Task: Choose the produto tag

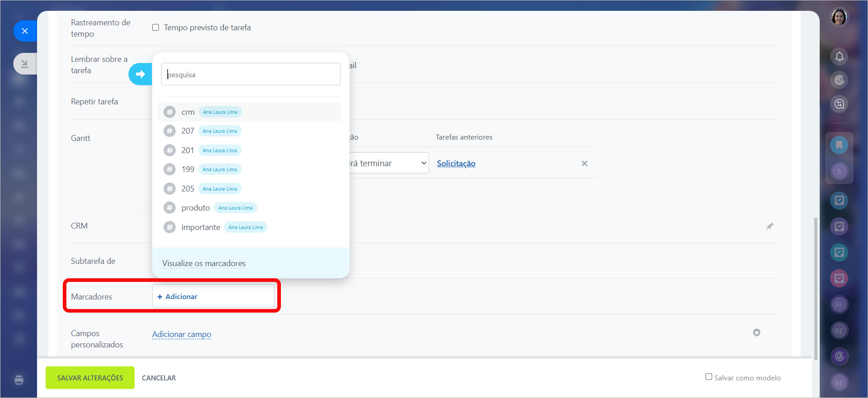Action: coord(249,208)
